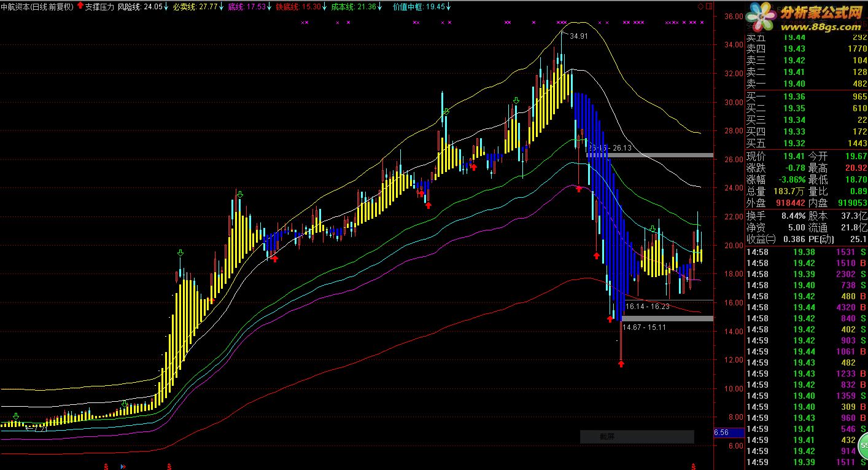
Task: Select the 买三 19.34 order row
Action: tap(807, 120)
